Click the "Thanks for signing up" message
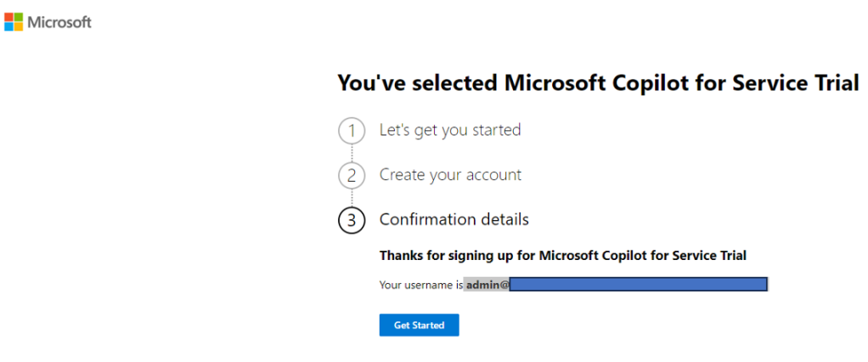The height and width of the screenshot is (362, 868). click(x=563, y=256)
